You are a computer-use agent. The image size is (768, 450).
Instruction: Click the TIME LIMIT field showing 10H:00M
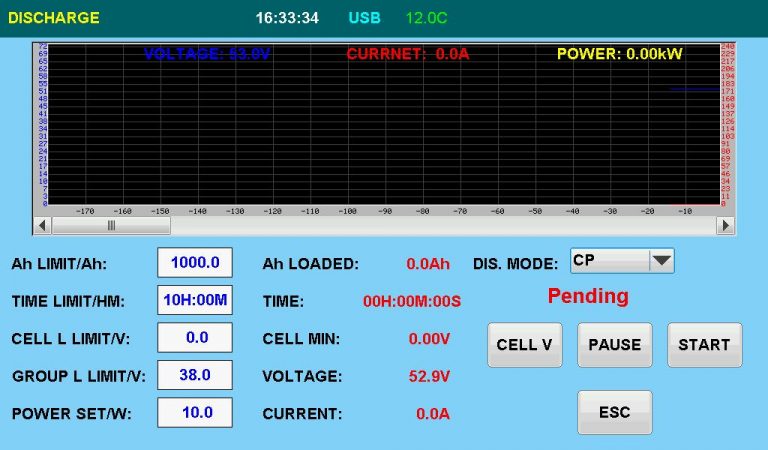195,300
